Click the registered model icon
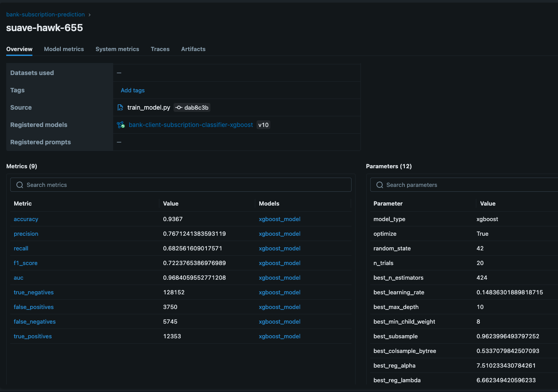 click(x=121, y=125)
